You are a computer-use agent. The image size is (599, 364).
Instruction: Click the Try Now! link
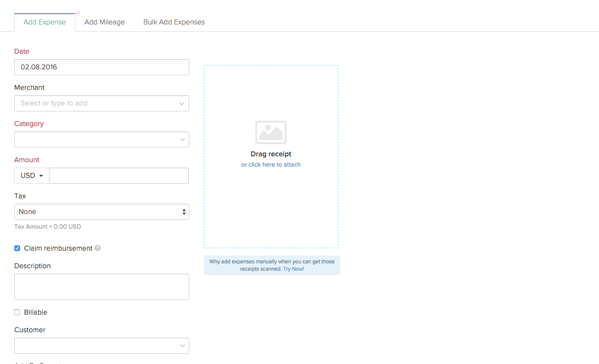(x=293, y=269)
